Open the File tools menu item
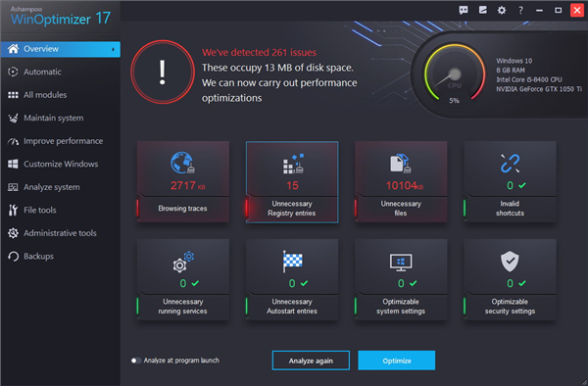This screenshot has height=386, width=588. click(x=60, y=211)
